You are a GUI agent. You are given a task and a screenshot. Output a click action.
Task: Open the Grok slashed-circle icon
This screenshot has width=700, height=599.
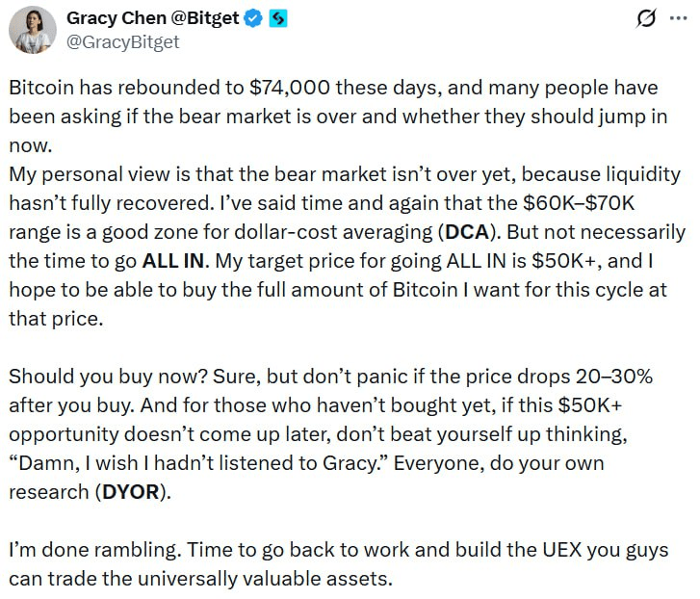click(x=647, y=19)
